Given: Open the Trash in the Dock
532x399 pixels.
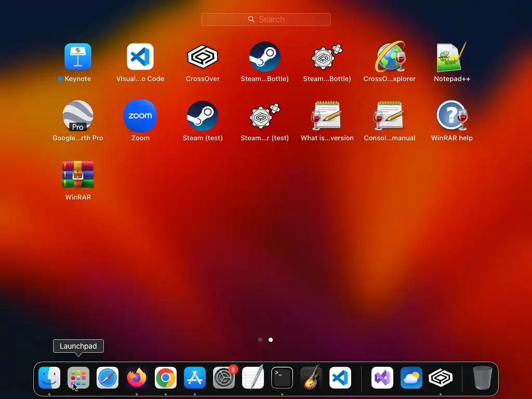Looking at the screenshot, I should 483,378.
